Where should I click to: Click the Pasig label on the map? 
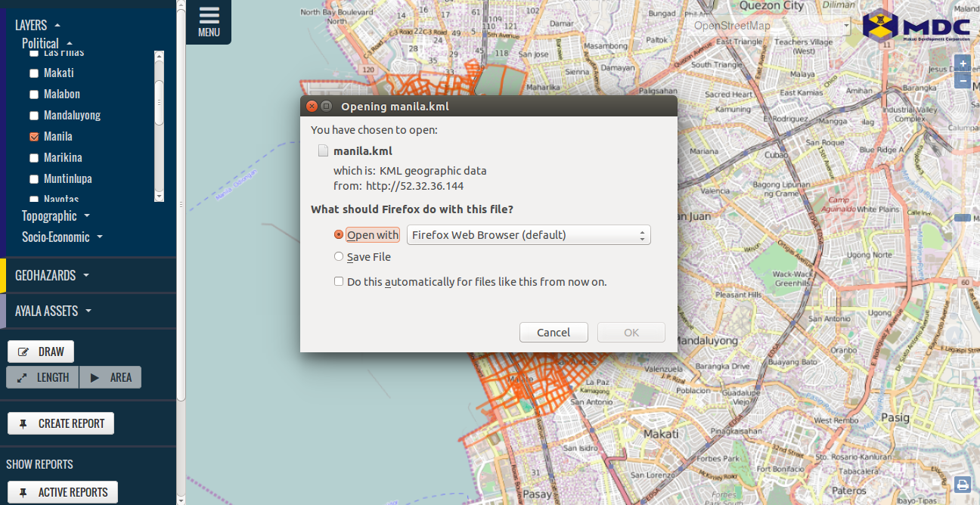click(895, 417)
